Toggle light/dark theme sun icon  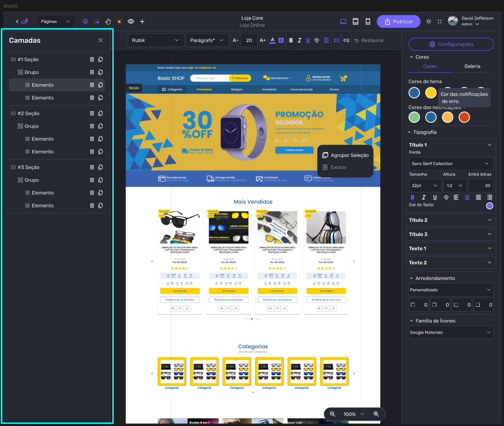coord(429,22)
